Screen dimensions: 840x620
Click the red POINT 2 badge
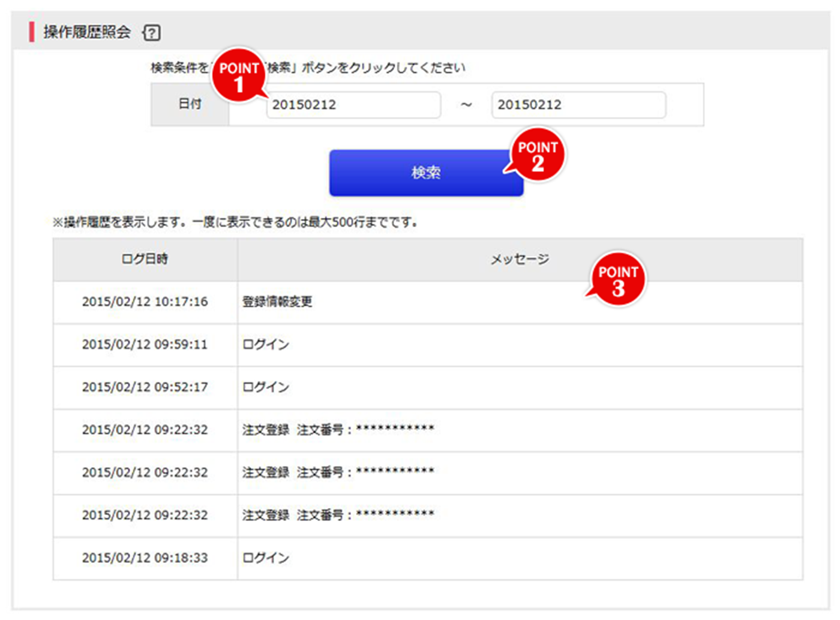coord(538,155)
